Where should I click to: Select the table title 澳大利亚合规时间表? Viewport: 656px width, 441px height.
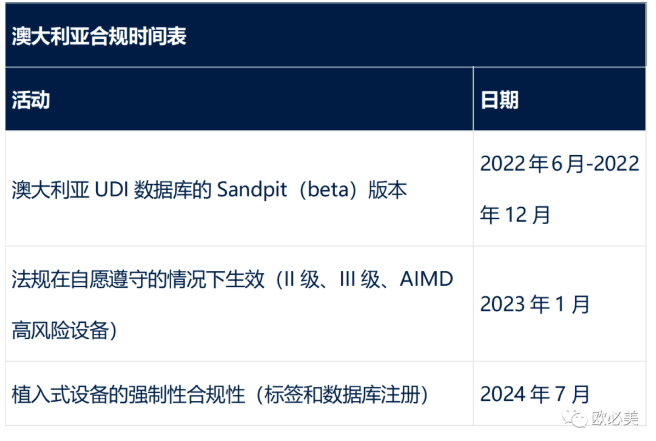99,36
